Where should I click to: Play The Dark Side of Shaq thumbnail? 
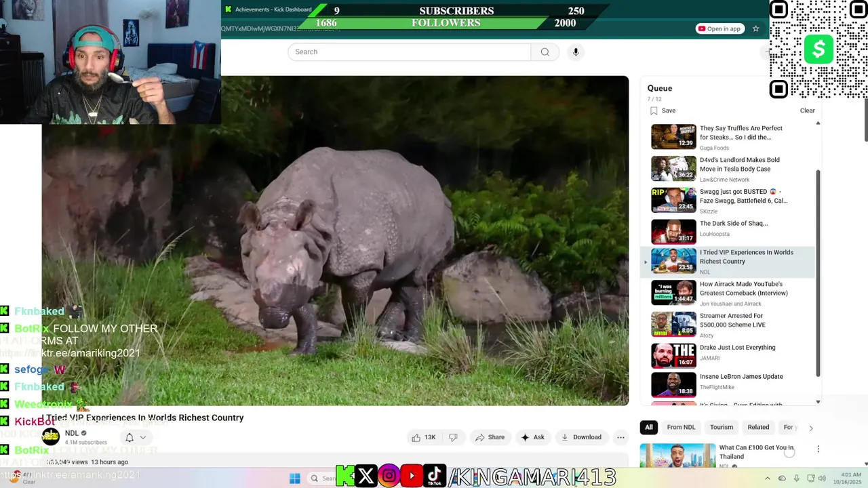pos(673,232)
